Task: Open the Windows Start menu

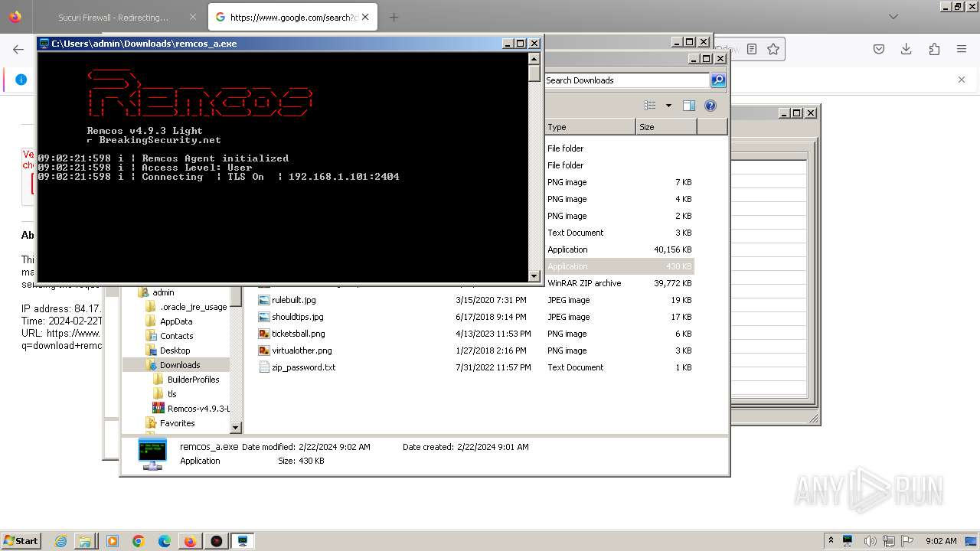Action: tap(21, 540)
